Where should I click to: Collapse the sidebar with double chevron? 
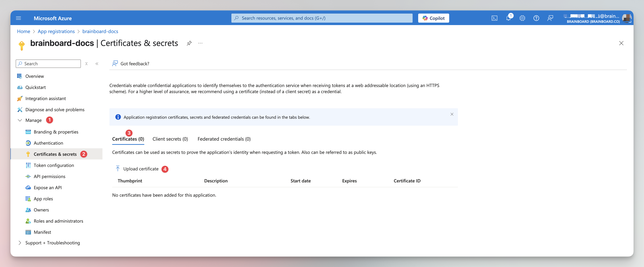[97, 64]
